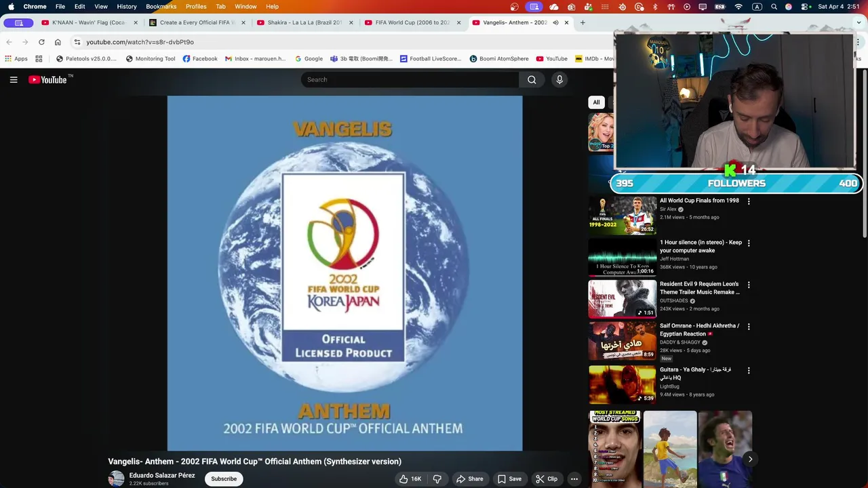Click the YouTube search magnifier button
This screenshot has height=488, width=868.
point(532,80)
